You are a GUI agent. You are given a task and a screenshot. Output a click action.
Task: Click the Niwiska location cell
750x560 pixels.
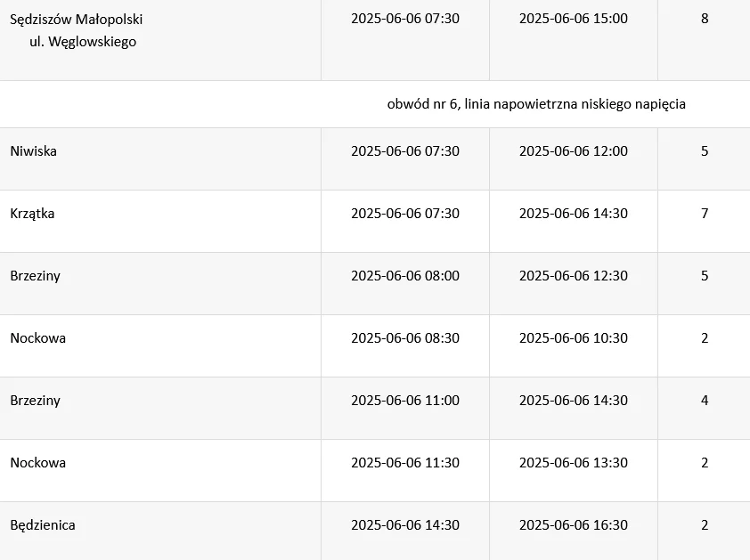tap(34, 151)
